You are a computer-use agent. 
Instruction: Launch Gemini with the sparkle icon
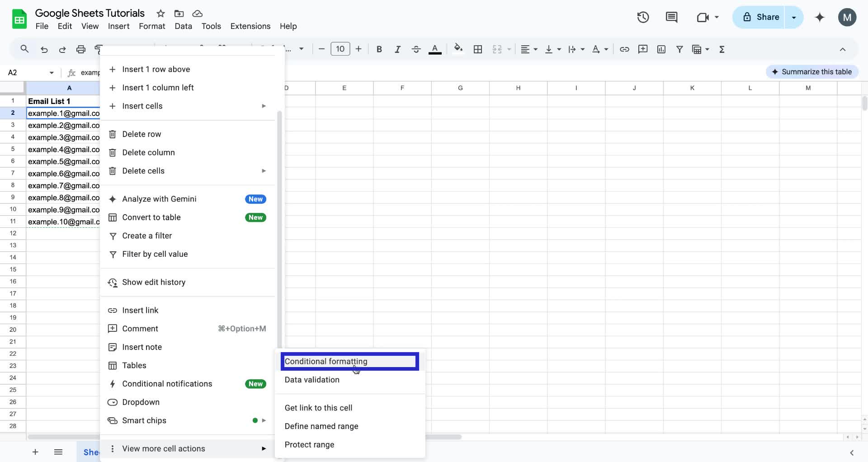[x=820, y=17]
